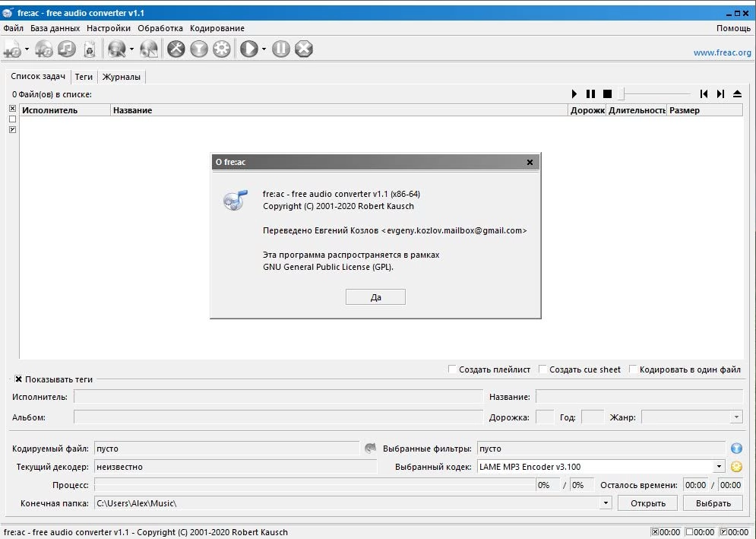Click the clear joblist trash icon
The width and height of the screenshot is (756, 539).
click(x=90, y=49)
